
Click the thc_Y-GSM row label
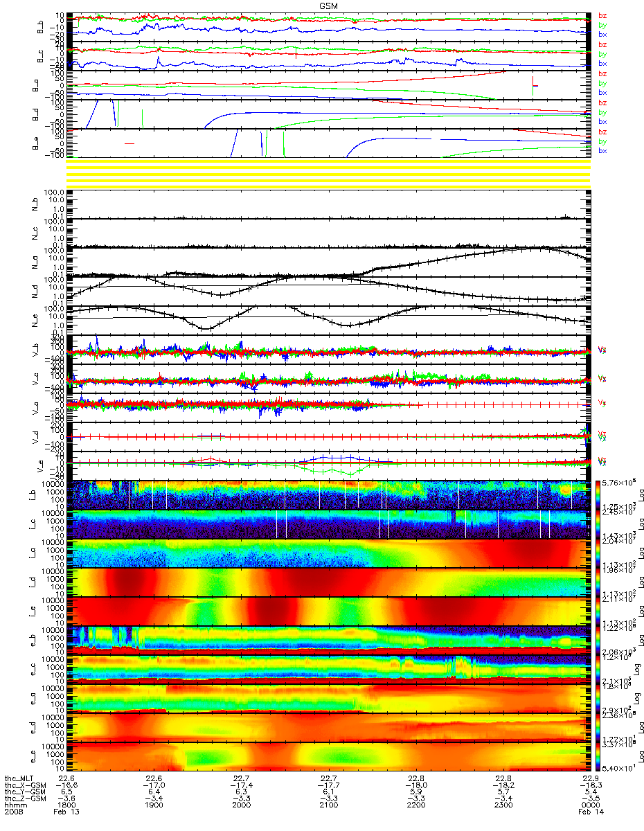tap(26, 792)
